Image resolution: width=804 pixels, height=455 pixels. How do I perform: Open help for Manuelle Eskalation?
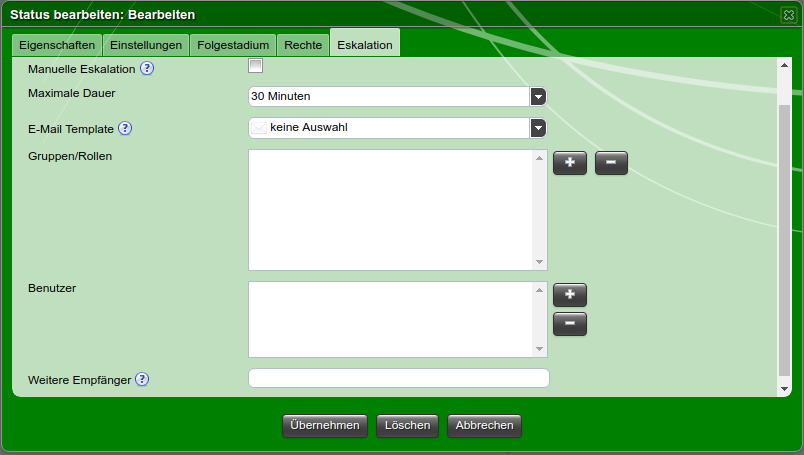(147, 68)
